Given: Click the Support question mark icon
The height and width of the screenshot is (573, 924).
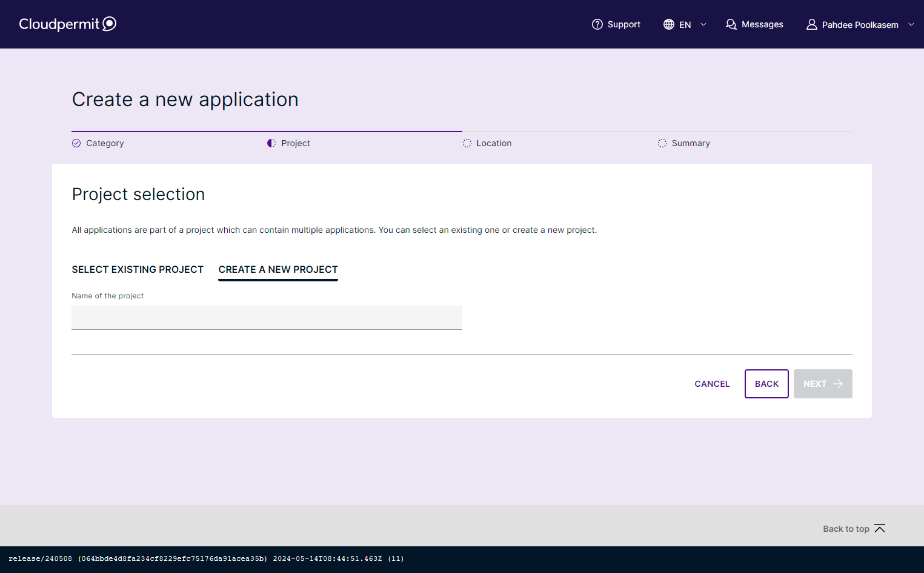Looking at the screenshot, I should (x=597, y=24).
